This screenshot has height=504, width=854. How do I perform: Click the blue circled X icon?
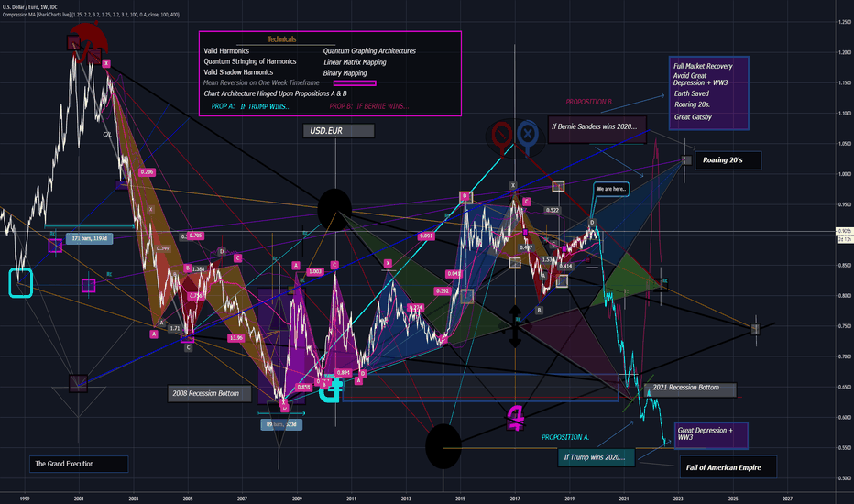527,135
